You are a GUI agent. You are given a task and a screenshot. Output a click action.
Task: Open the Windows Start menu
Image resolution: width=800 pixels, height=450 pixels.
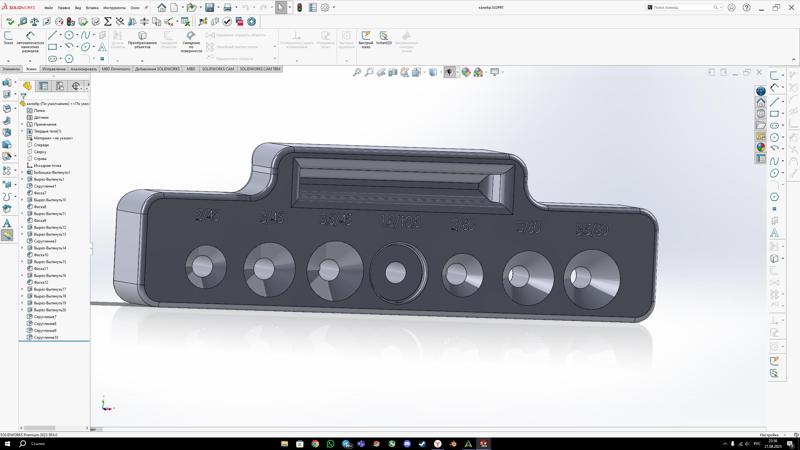pyautogui.click(x=7, y=444)
